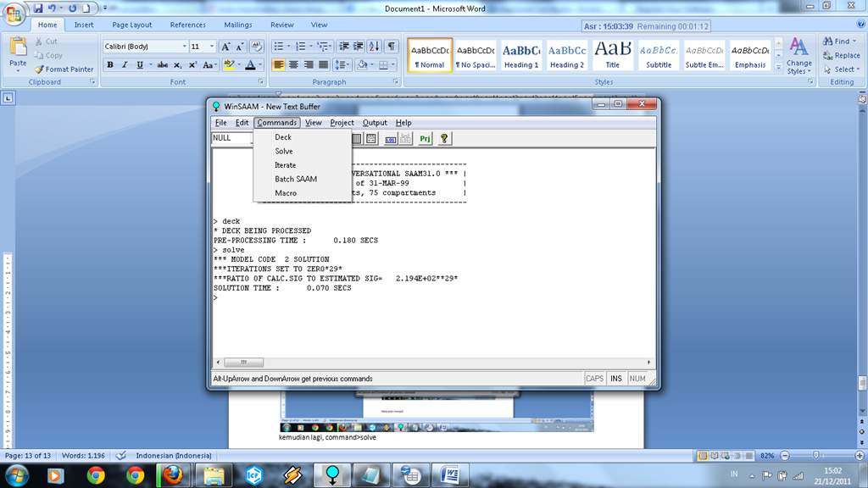Viewport: 868px width, 488px height.
Task: Click the Sort icon in Paragraph group
Action: pyautogui.click(x=374, y=47)
